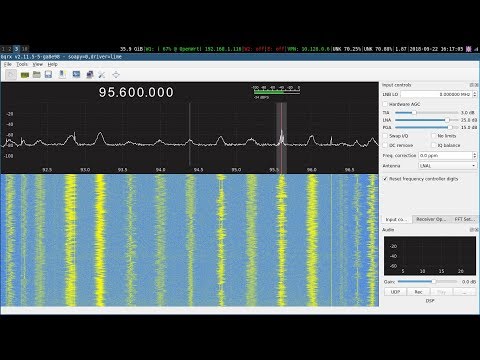
Task: Toggle the No limits checkbox
Action: (x=433, y=136)
